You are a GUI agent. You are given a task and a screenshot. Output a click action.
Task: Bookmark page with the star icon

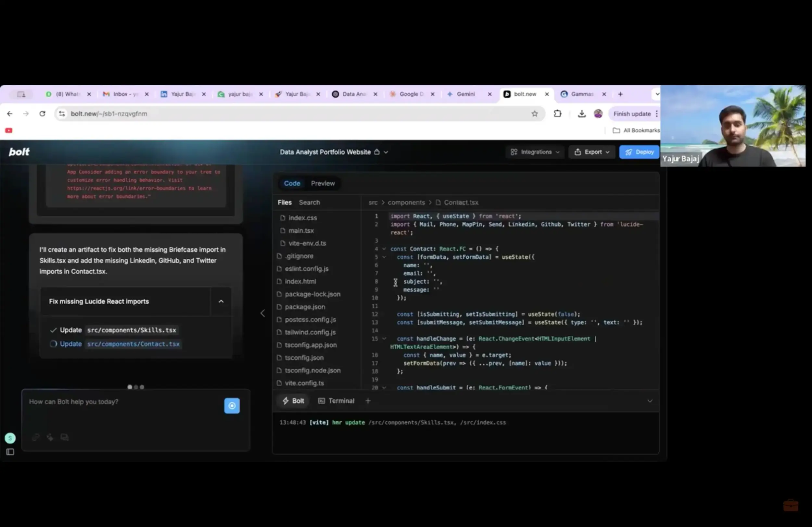coord(534,114)
